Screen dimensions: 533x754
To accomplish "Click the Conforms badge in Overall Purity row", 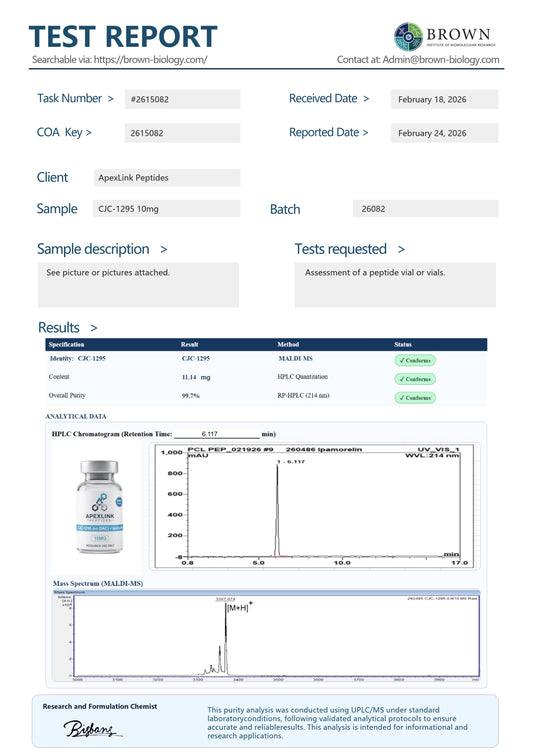I will click(415, 398).
